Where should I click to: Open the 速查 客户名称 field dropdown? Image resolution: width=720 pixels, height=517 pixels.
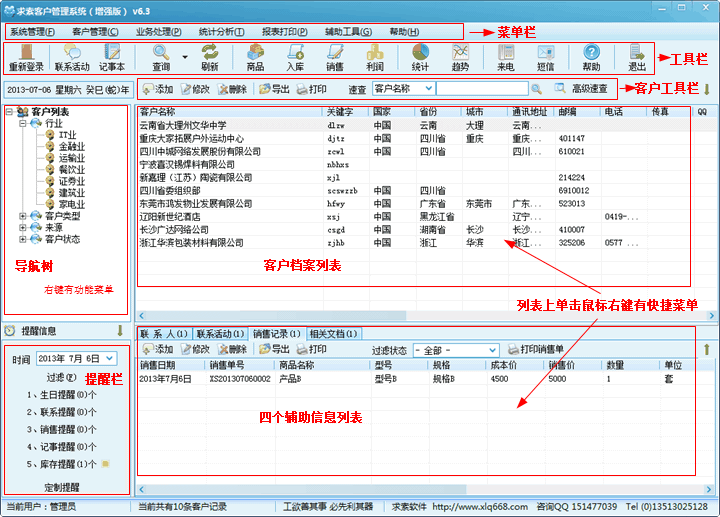427,89
